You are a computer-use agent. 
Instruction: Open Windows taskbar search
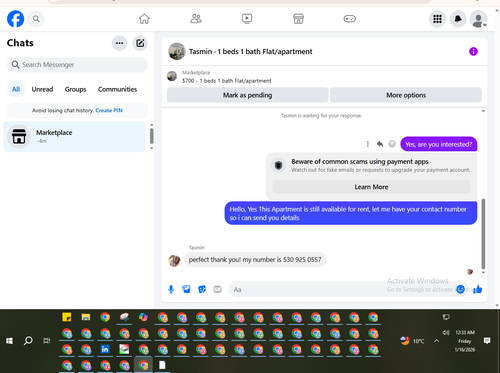point(28,341)
